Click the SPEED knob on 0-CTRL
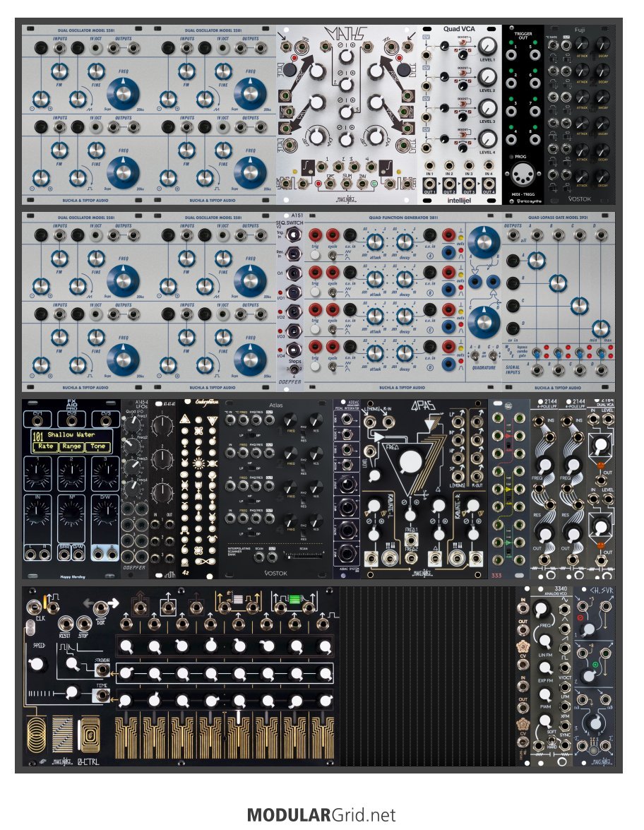The width and height of the screenshot is (644, 830). click(x=37, y=663)
